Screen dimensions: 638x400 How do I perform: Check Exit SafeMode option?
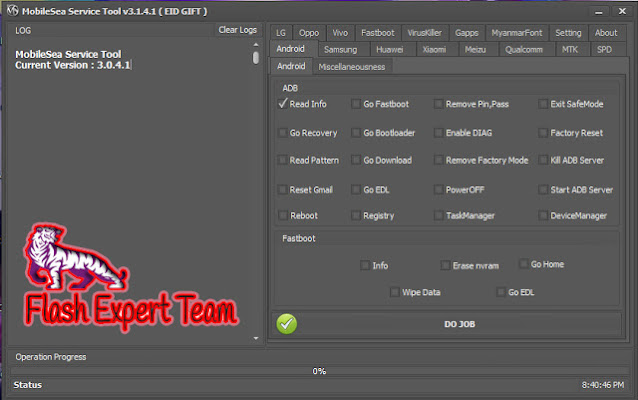543,104
